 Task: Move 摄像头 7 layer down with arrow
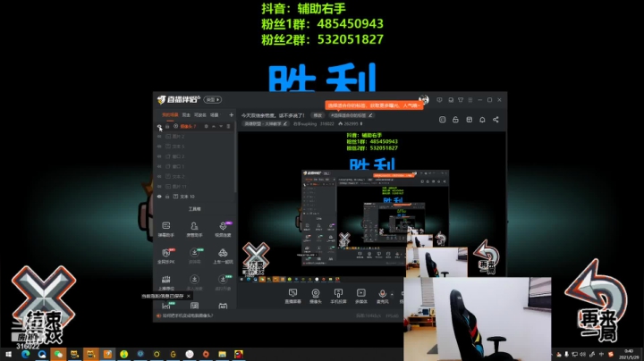click(221, 126)
